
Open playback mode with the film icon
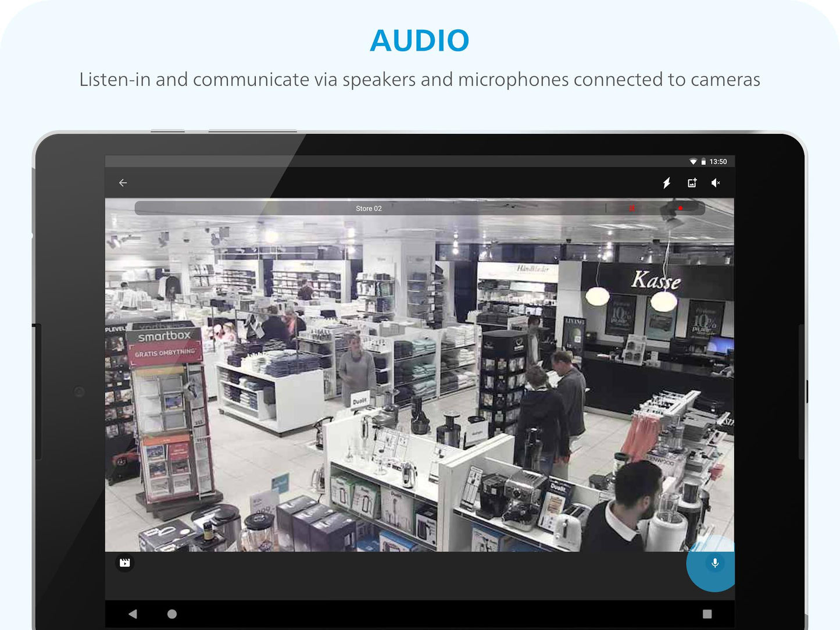click(x=124, y=563)
